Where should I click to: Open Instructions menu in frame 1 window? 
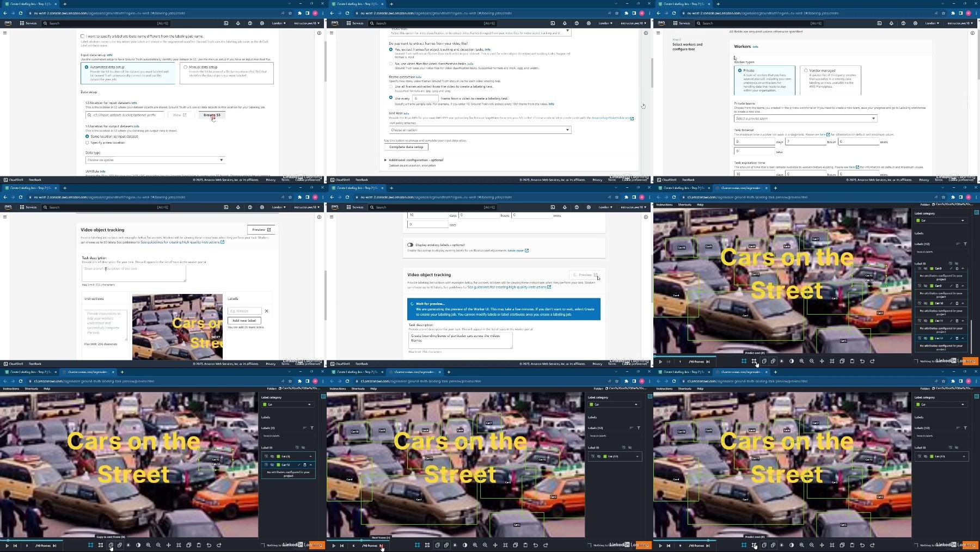coord(664,205)
